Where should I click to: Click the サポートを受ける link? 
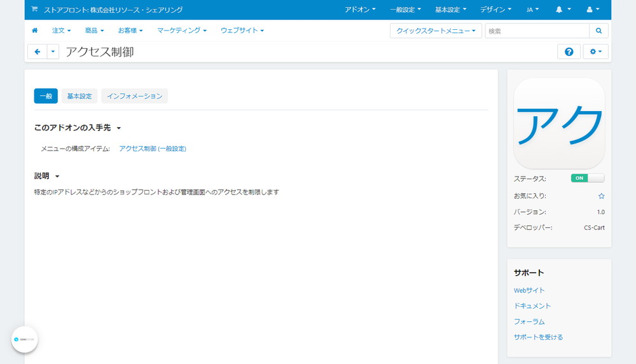[538, 337]
